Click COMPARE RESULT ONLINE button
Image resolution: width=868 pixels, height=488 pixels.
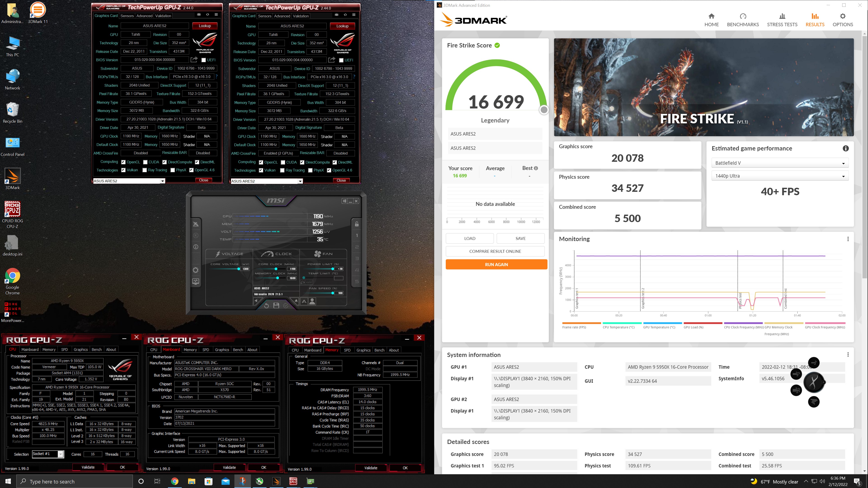point(495,251)
